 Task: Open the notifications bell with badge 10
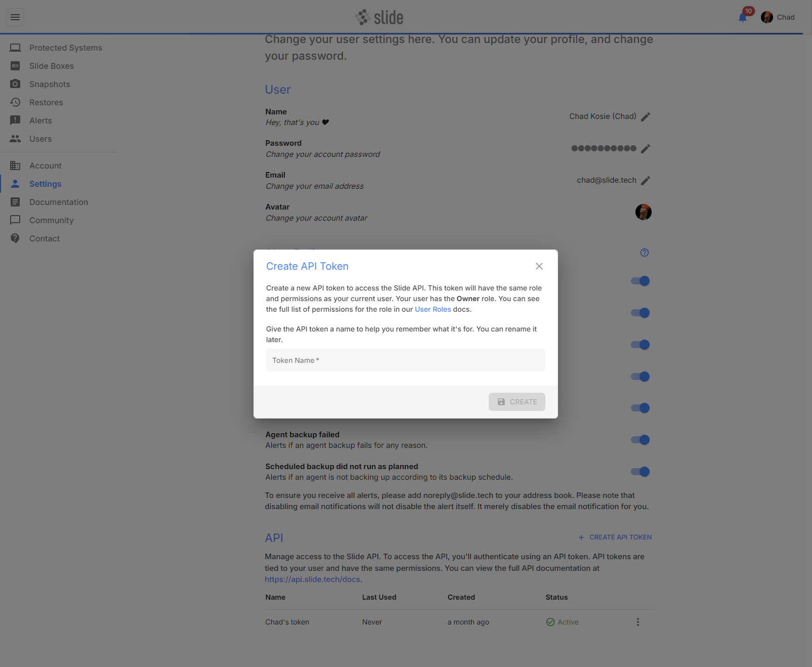743,17
